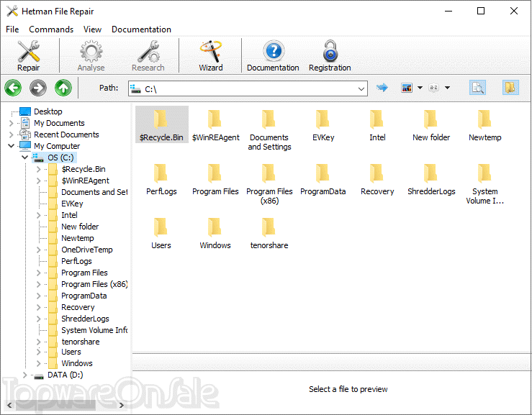Select OneDriveTemp folder in tree
This screenshot has height=415, width=532.
(87, 250)
